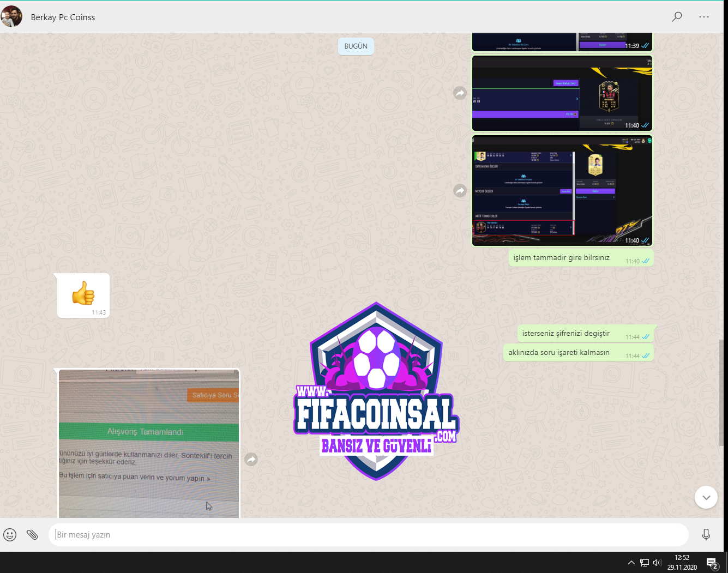The image size is (728, 573).
Task: Open the image sent at 11:39
Action: (x=562, y=43)
